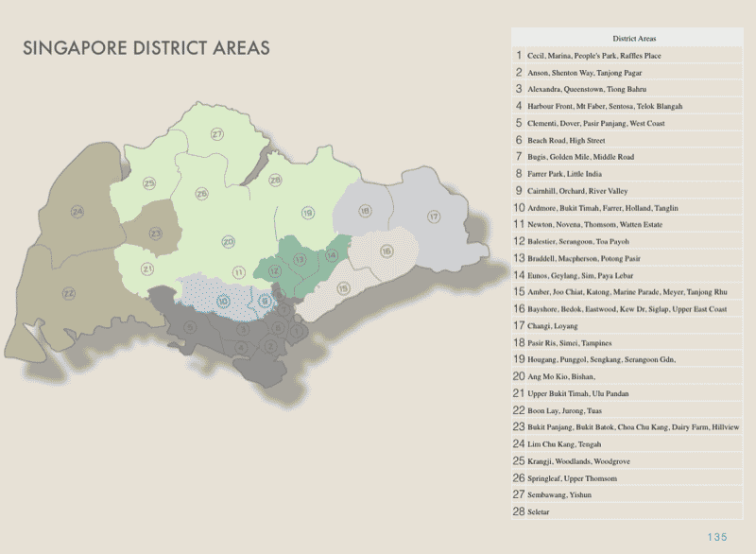
Task: Click the Cairnhill, Orchard, River Valley row
Action: click(x=627, y=191)
